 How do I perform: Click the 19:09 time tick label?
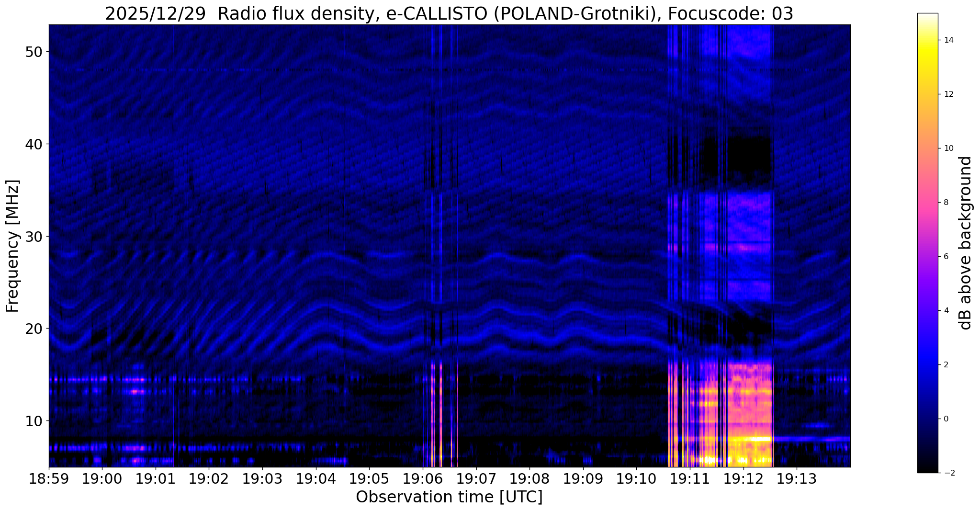point(583,478)
